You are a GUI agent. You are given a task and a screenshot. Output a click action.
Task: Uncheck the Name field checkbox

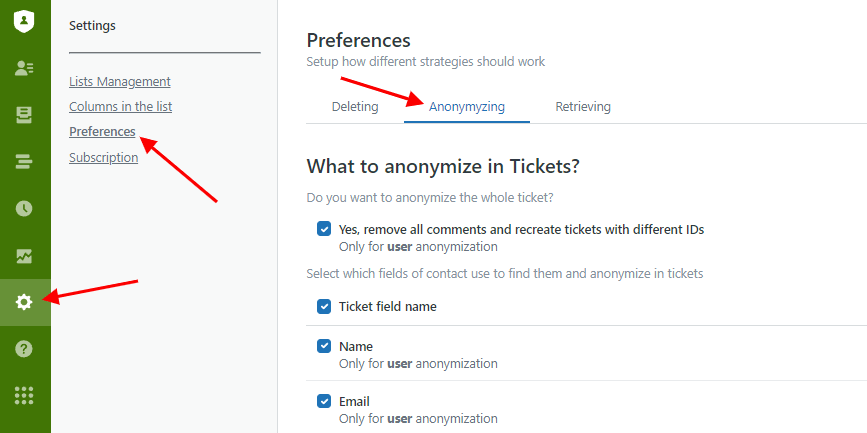coord(324,346)
